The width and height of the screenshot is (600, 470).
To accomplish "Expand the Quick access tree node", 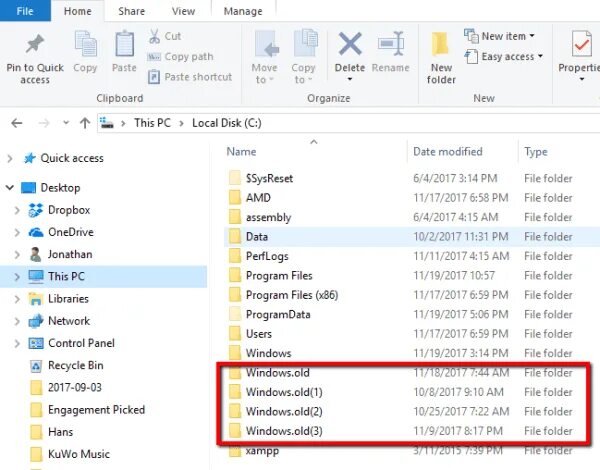I will [x=10, y=158].
